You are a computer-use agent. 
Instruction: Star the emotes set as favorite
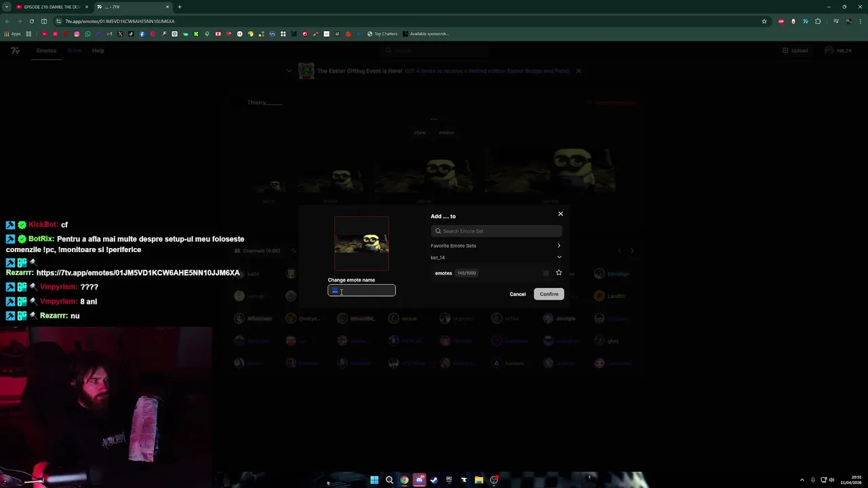coord(559,272)
